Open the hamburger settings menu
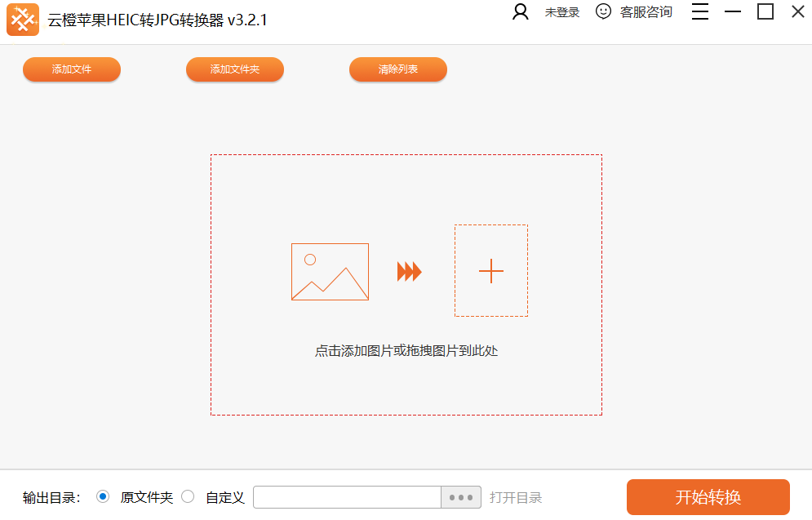Screen dimensions: 812x520 pos(699,12)
